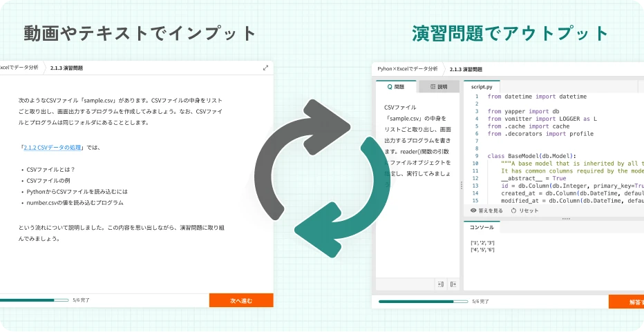Click the 2.1.3 演習問題 breadcrumb in left panel
This screenshot has width=644, height=332.
[67, 69]
